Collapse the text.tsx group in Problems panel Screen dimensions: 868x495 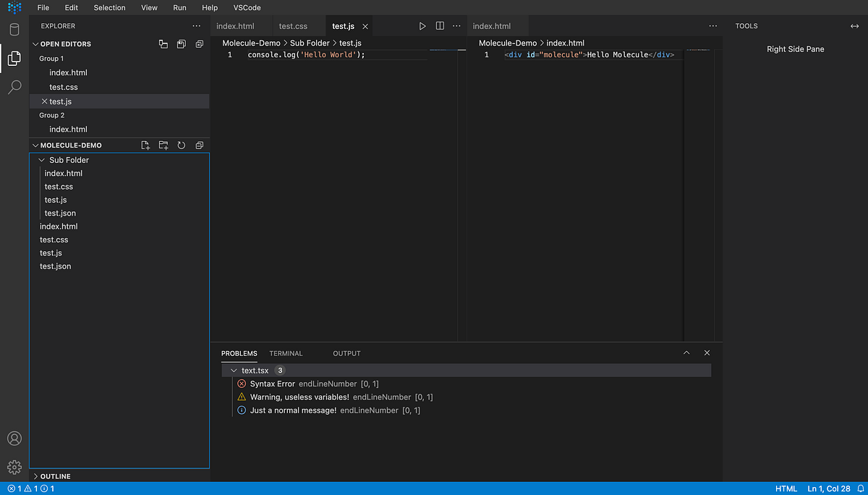tap(234, 370)
